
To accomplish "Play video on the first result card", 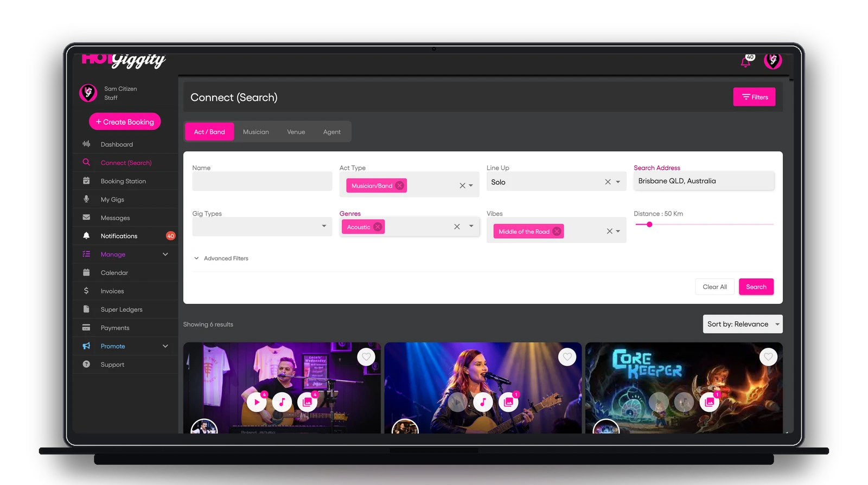I will pos(257,402).
